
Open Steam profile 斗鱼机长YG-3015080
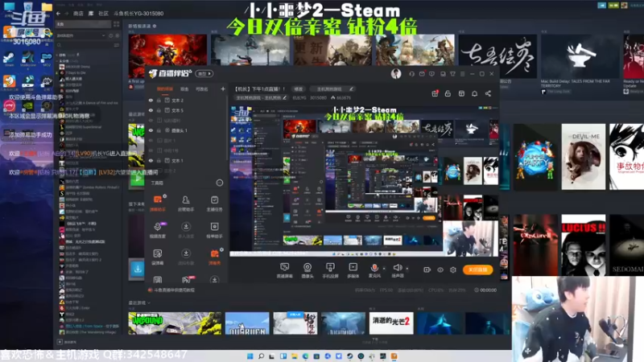[x=138, y=14]
